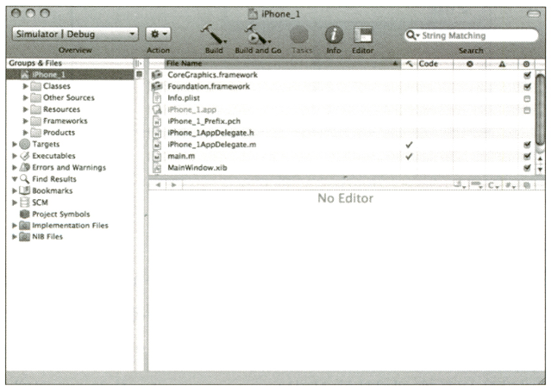This screenshot has height=392, width=552.
Task: Toggle target checkbox for main.m
Action: [526, 156]
